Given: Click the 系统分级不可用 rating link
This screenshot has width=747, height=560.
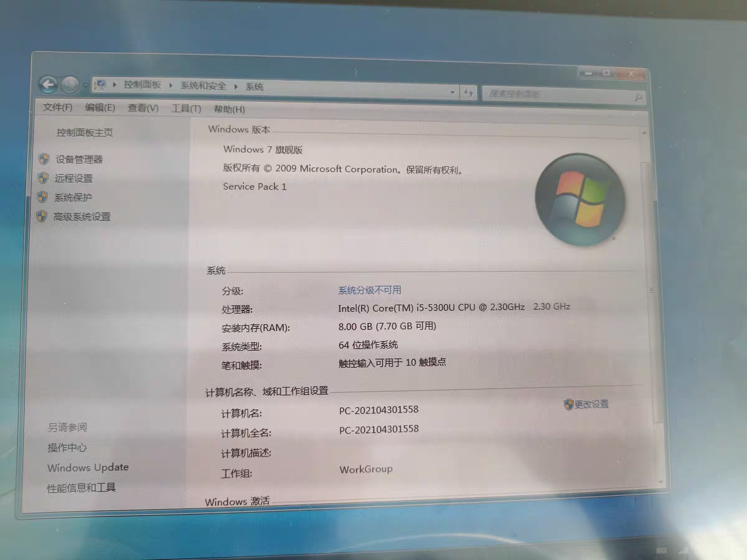Looking at the screenshot, I should click(x=370, y=291).
